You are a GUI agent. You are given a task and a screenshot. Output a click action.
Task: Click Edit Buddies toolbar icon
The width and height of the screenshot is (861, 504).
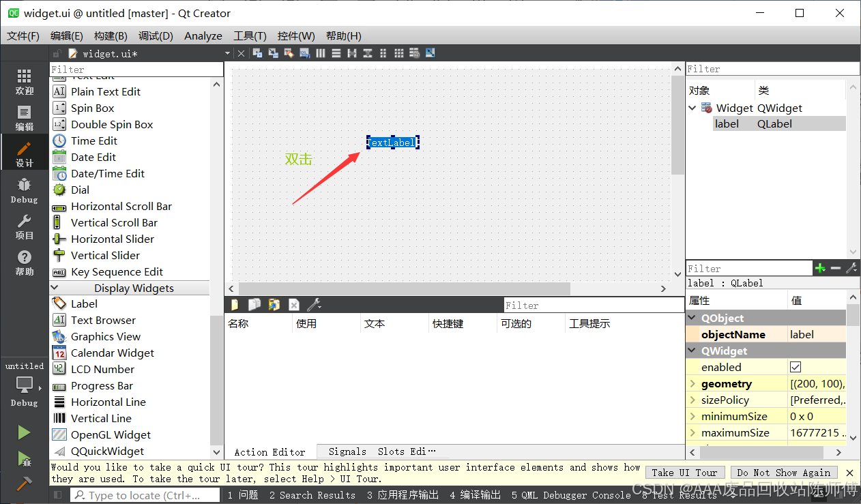pyautogui.click(x=289, y=53)
